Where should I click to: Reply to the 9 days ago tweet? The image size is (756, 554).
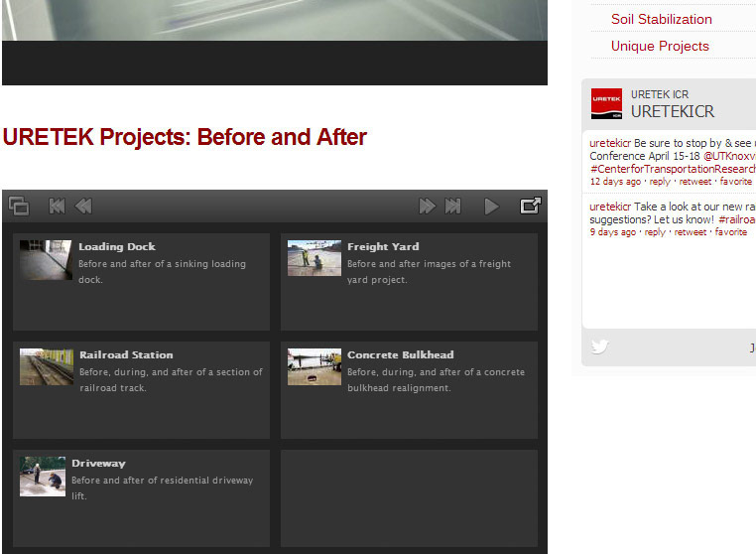(x=655, y=232)
